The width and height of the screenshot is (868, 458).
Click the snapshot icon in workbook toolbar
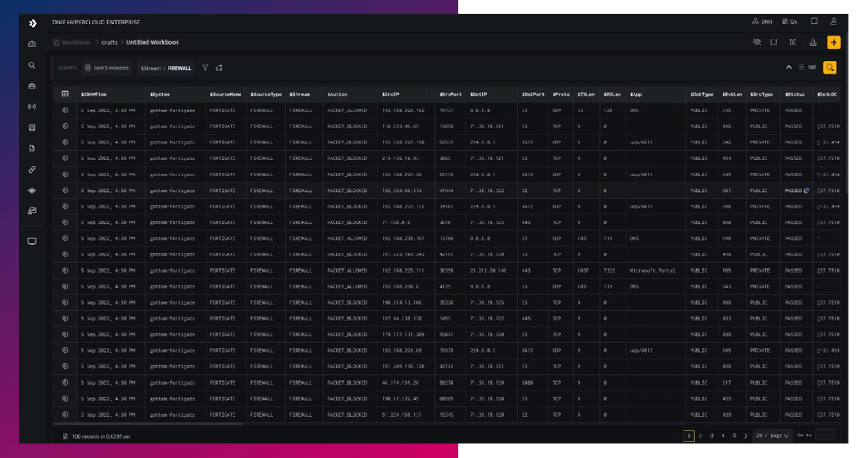[793, 42]
